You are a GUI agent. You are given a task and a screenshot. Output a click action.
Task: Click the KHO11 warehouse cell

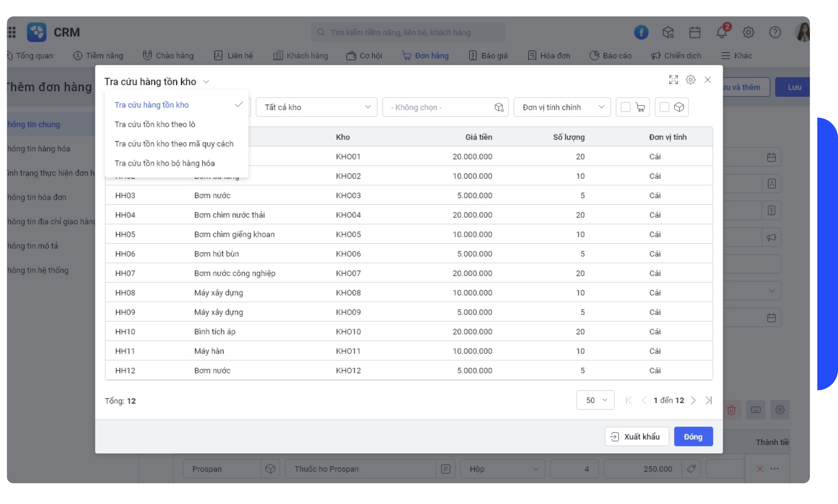pyautogui.click(x=348, y=351)
